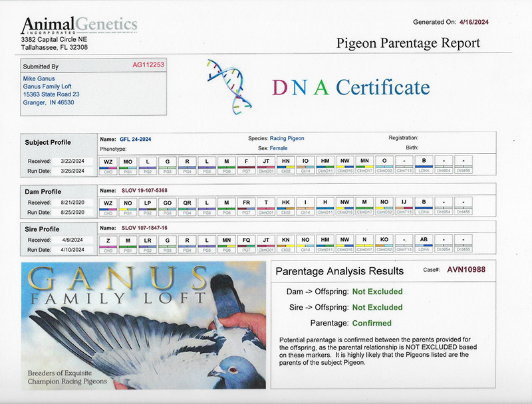Select subject name "GFL 24-2024"

pos(136,140)
